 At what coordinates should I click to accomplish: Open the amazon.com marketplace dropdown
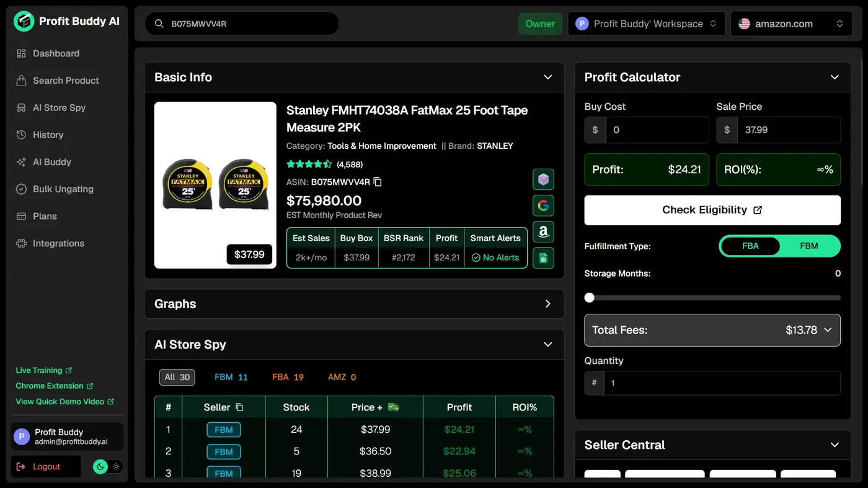pyautogui.click(x=790, y=24)
